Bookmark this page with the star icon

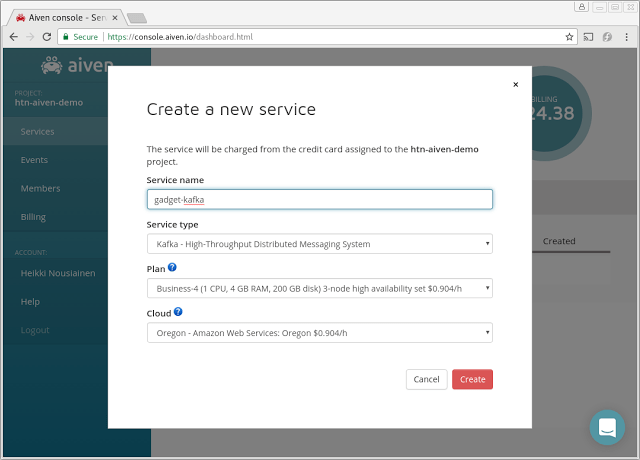[x=569, y=37]
